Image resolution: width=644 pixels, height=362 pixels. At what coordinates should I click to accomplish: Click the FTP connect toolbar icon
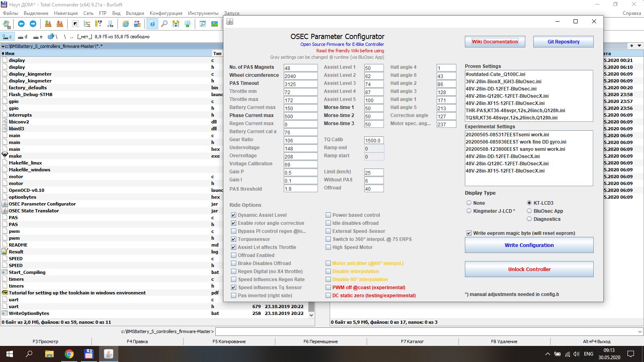point(137,24)
